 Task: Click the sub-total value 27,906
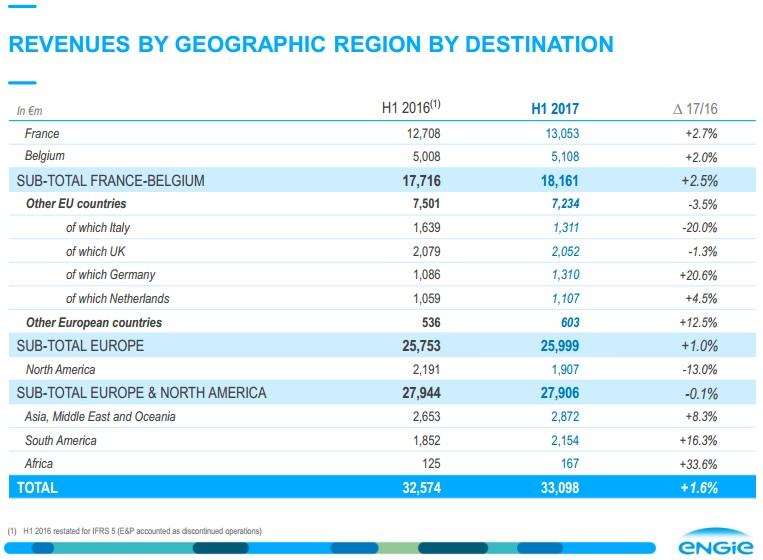tap(560, 393)
